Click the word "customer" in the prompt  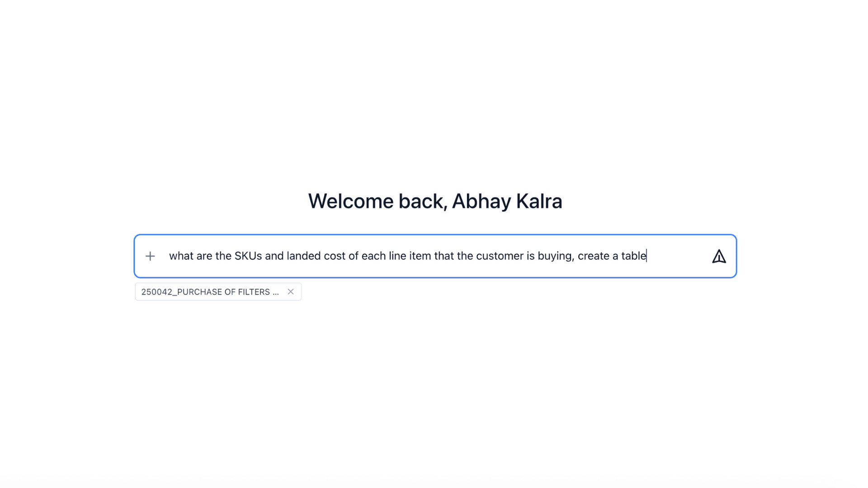point(499,256)
